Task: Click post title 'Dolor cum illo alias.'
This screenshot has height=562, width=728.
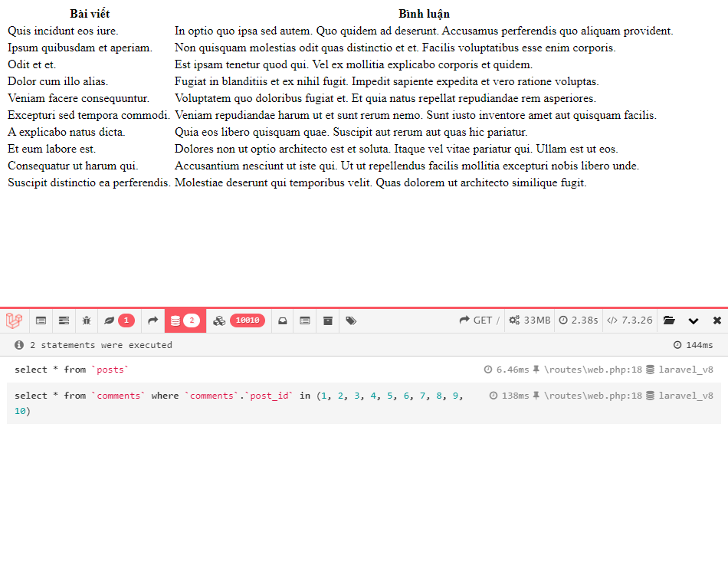Action: [58, 81]
